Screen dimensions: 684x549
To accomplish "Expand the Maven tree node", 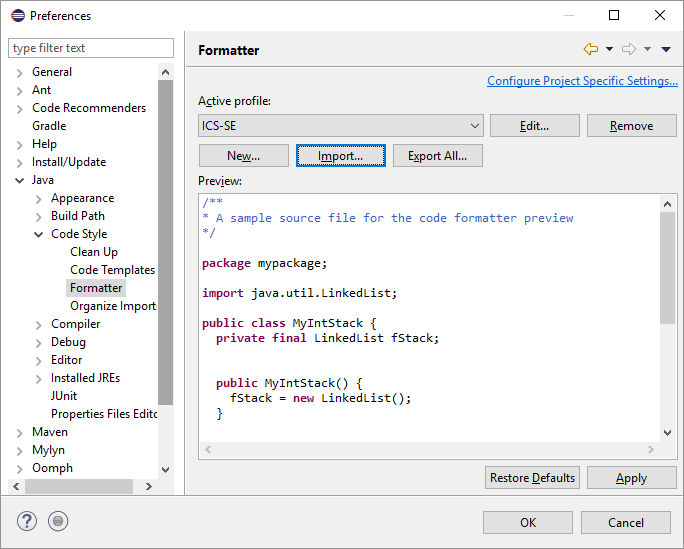I will tap(20, 432).
